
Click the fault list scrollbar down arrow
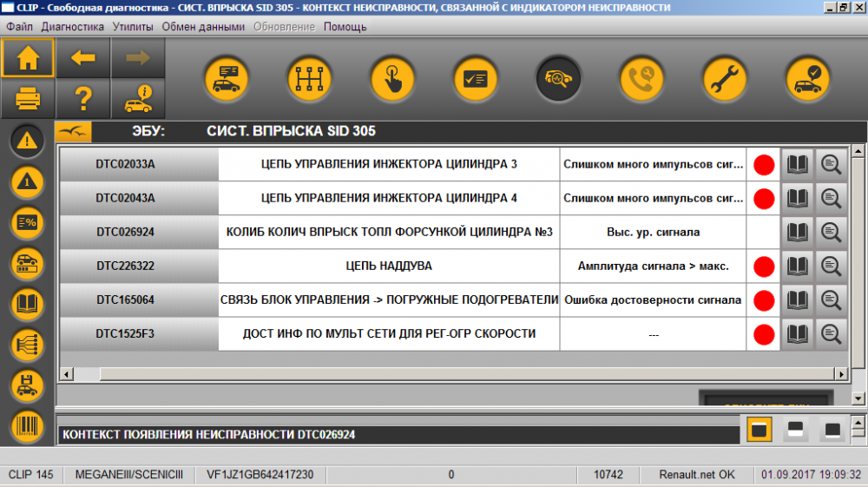tap(858, 398)
